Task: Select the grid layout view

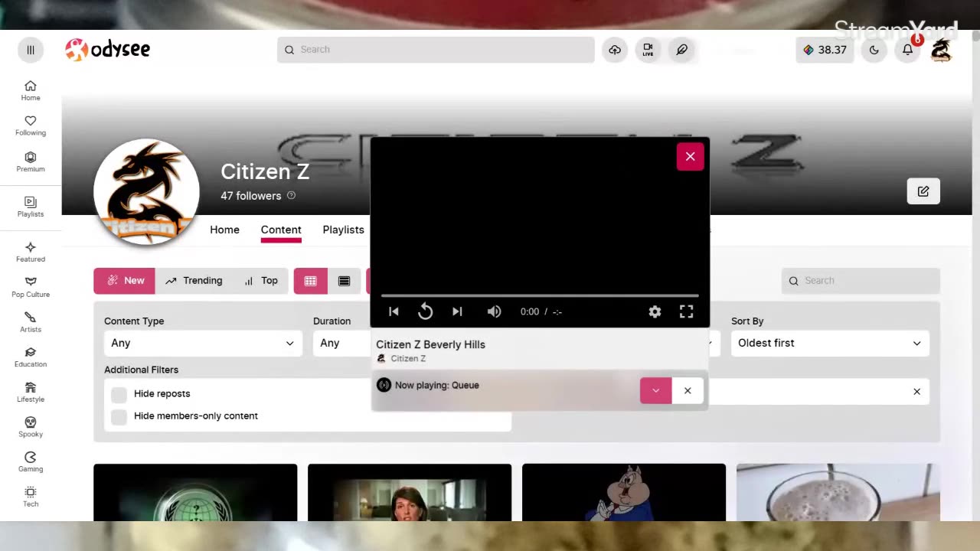Action: tap(311, 281)
